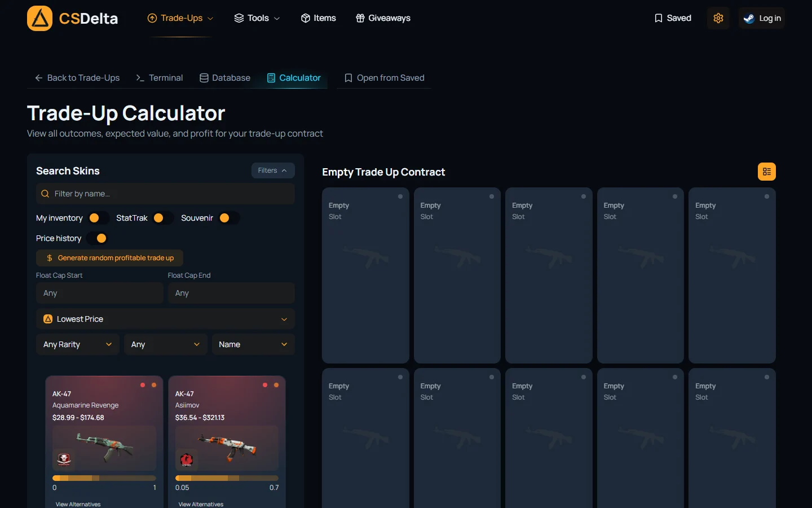
Task: Click the Log in button
Action: pos(762,18)
